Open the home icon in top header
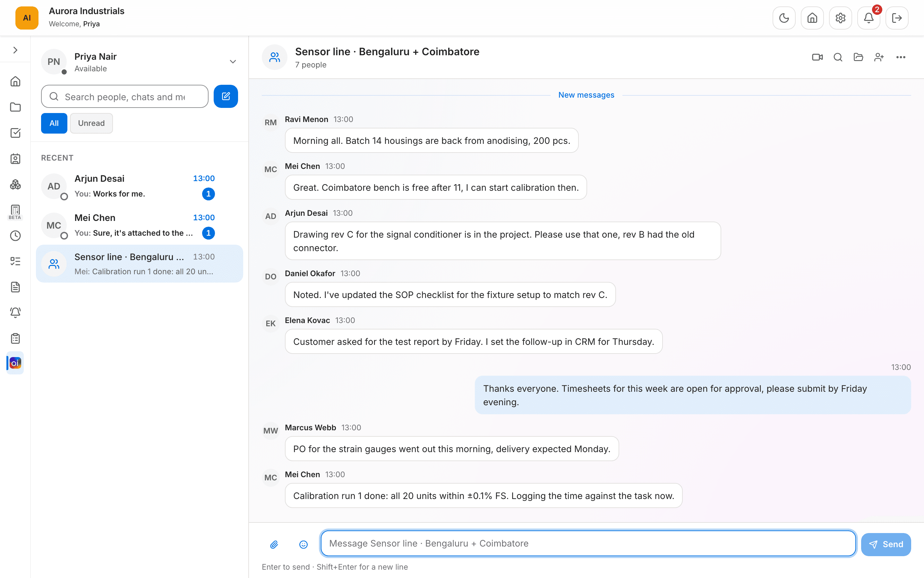This screenshot has width=924, height=578. coord(812,18)
